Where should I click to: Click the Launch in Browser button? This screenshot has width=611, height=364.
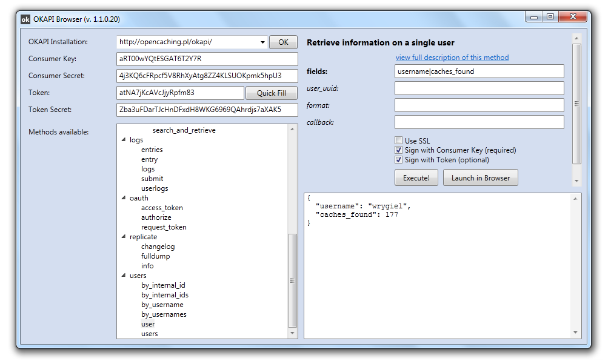pos(481,177)
